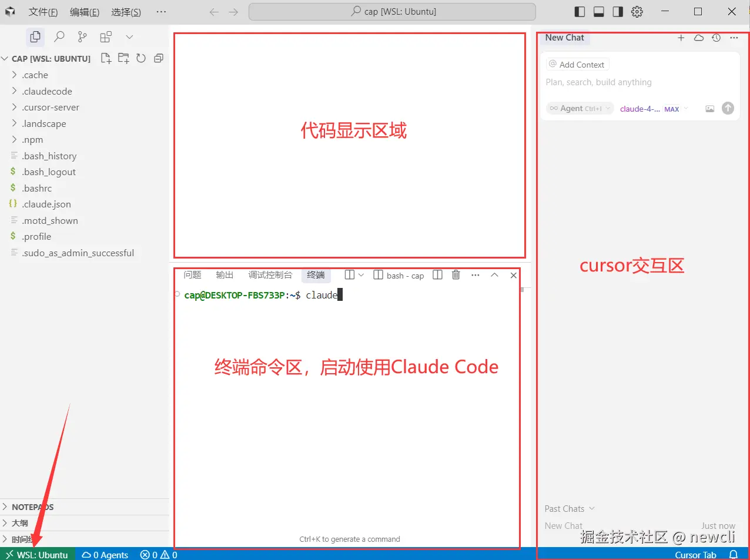Open the terminal layout icon left of bash

tap(349, 275)
